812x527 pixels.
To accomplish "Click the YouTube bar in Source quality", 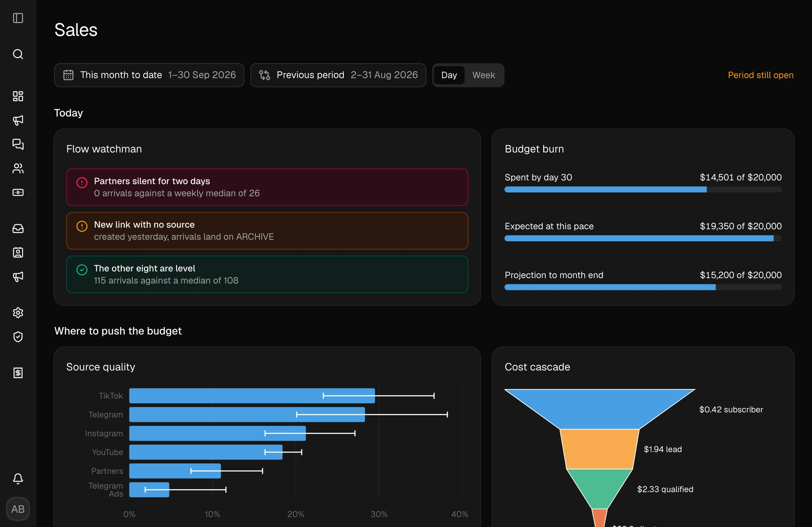I will [206, 452].
